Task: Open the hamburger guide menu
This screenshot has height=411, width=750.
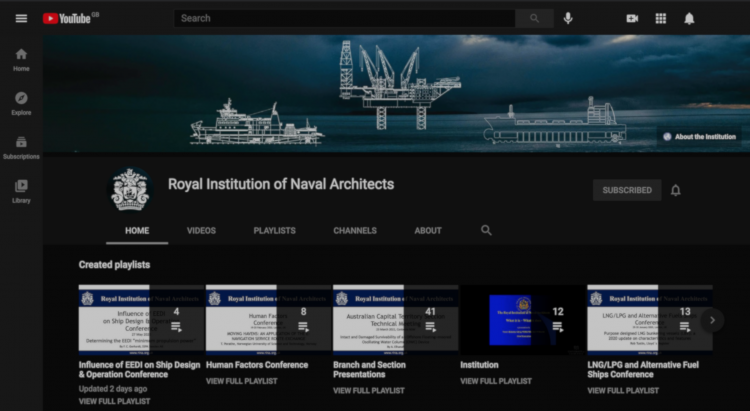Action: point(21,18)
